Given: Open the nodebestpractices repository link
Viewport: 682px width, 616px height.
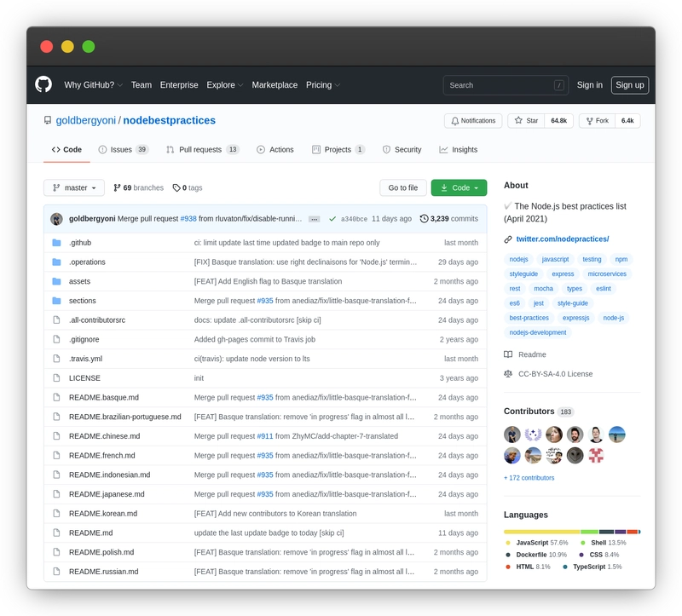Looking at the screenshot, I should (x=169, y=120).
